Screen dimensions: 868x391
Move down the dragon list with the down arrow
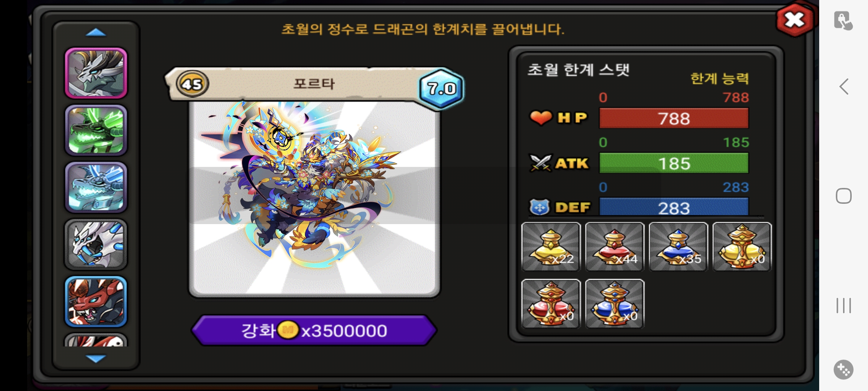point(96,358)
